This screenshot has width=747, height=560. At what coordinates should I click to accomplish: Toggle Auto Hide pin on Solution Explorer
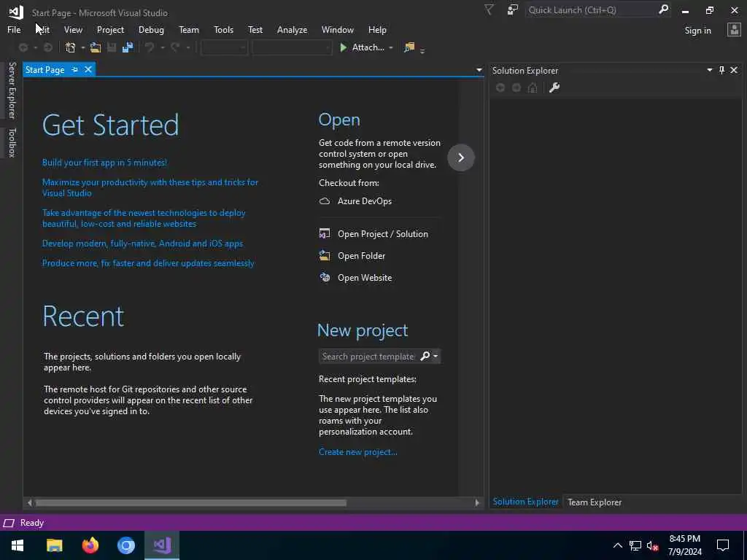point(721,70)
